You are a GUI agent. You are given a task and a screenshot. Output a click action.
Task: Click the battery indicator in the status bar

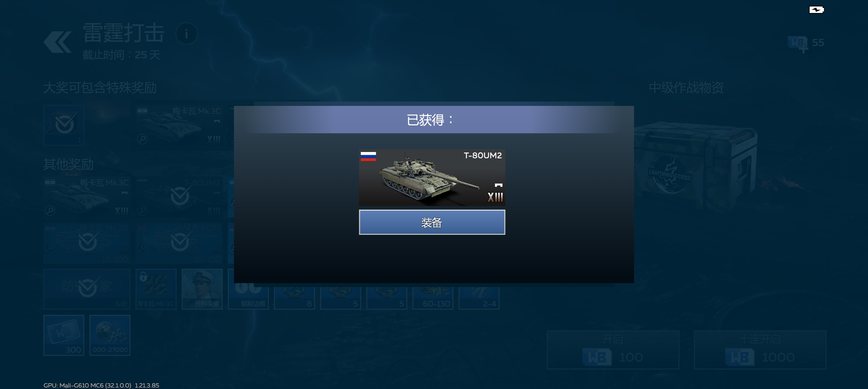pyautogui.click(x=817, y=10)
